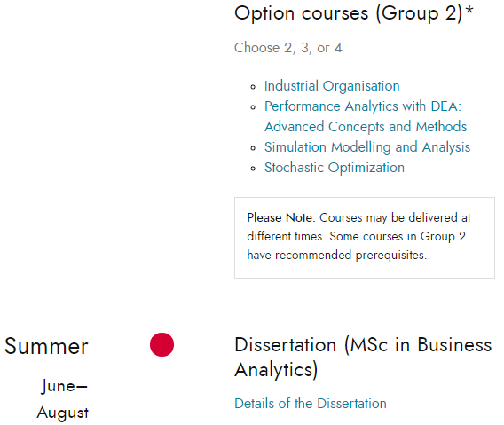Click the asterisk after Group 2 heading

(x=469, y=11)
